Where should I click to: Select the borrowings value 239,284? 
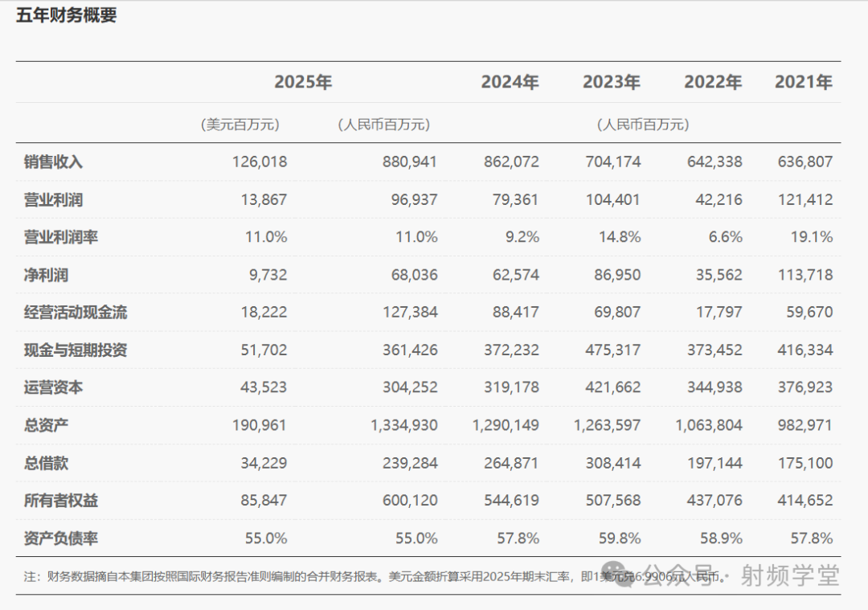point(410,463)
